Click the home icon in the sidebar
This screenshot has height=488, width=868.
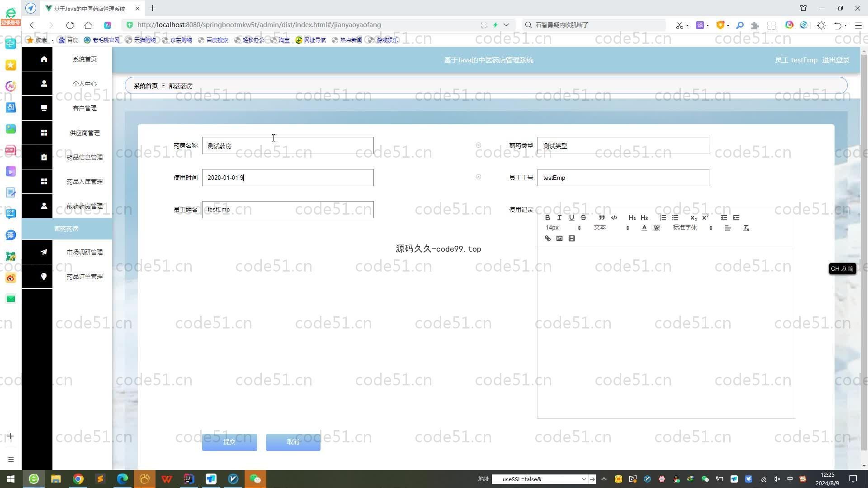click(x=44, y=59)
